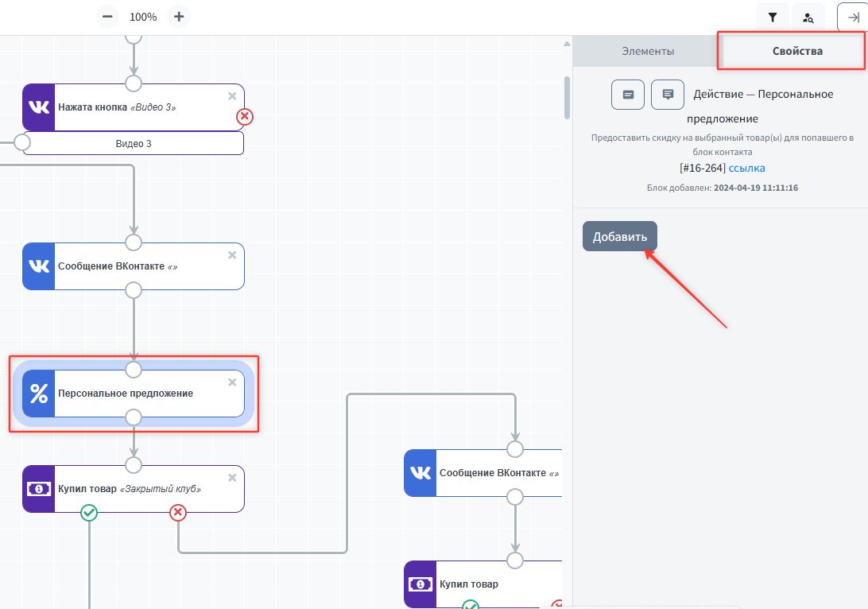Screen dimensions: 868x609
Task: Switch to the Элементы tab
Action: (648, 52)
